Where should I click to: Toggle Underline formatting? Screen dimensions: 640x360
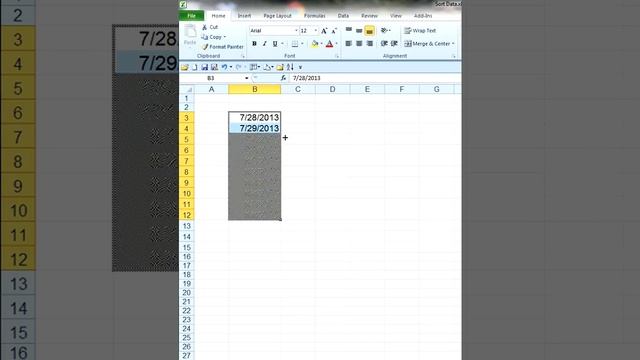pyautogui.click(x=275, y=44)
